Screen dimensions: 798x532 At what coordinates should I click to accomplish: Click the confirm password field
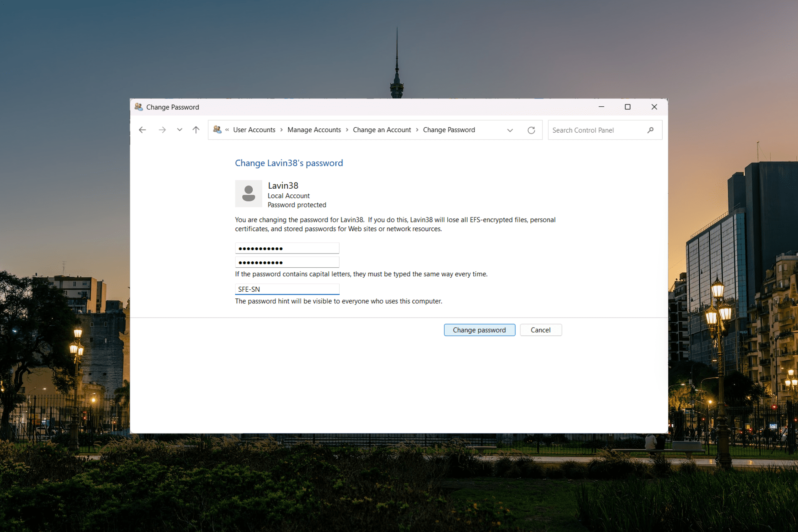287,262
